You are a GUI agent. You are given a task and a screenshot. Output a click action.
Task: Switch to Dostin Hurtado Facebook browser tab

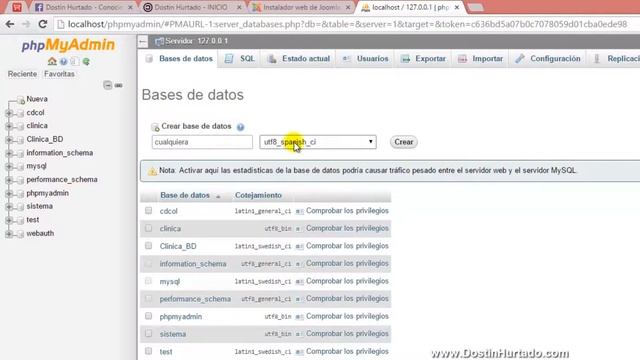click(84, 7)
